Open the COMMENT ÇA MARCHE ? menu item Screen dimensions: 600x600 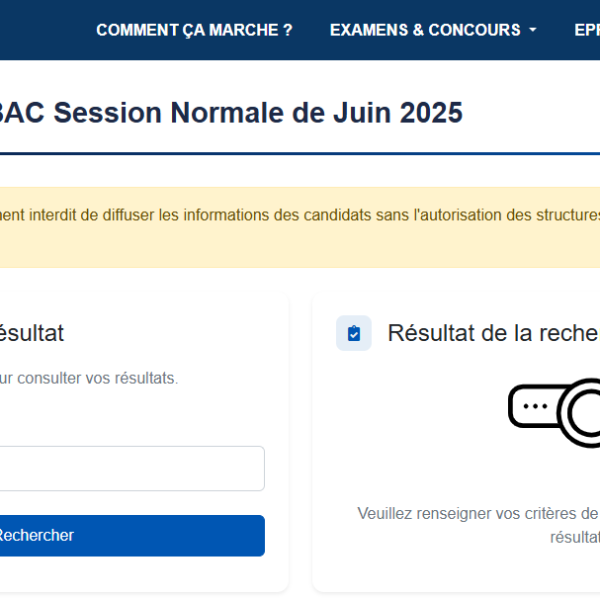click(194, 30)
